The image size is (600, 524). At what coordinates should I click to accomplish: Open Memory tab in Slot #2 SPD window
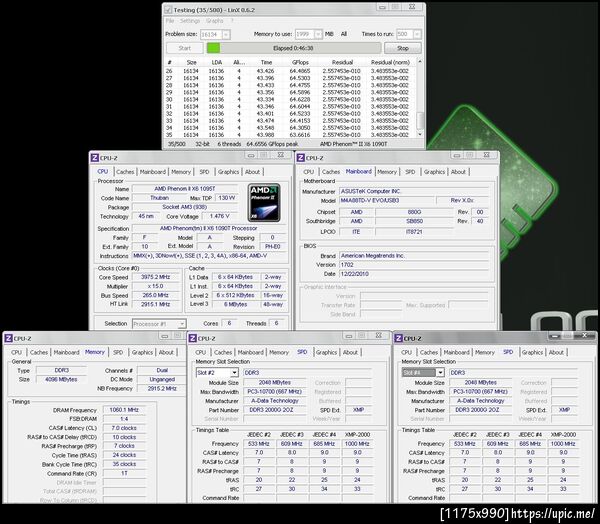[279, 353]
